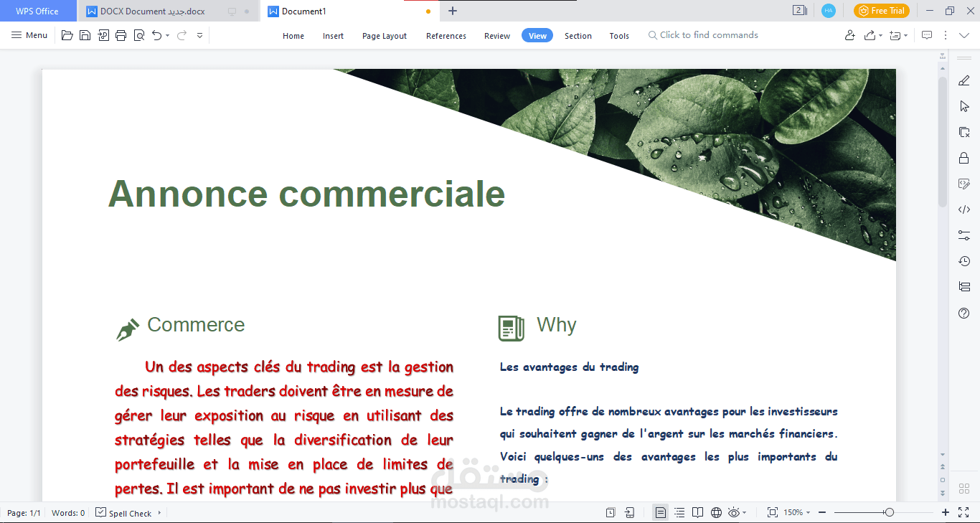The image size is (980, 523).
Task: Click the Undo arrow icon
Action: tap(157, 35)
